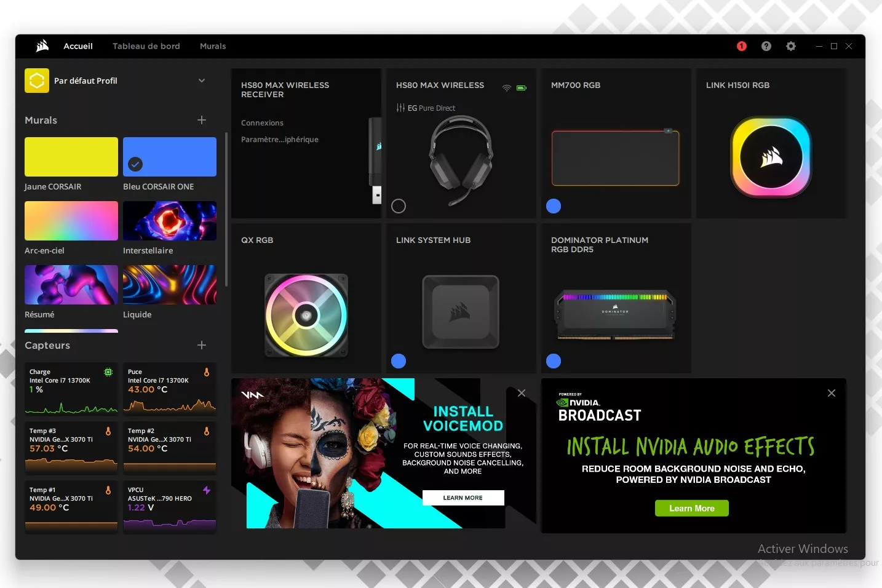This screenshot has height=588, width=882.
Task: Go to the Accueil tab
Action: click(78, 46)
